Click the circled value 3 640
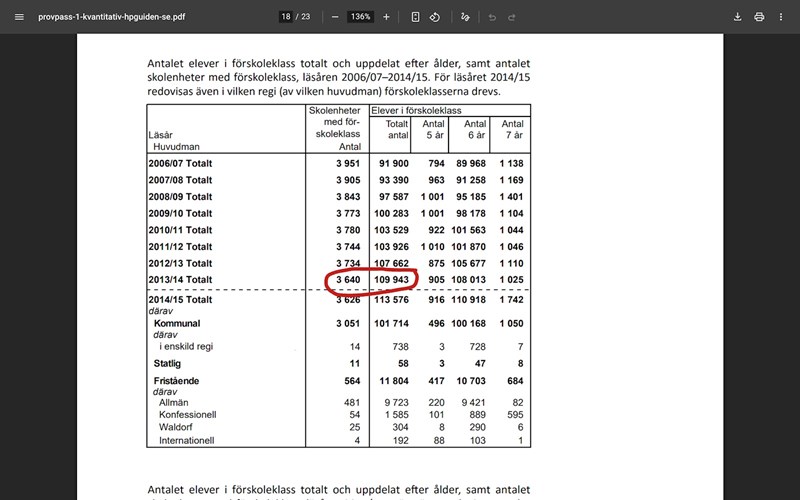The width and height of the screenshot is (800, 500). 346,279
